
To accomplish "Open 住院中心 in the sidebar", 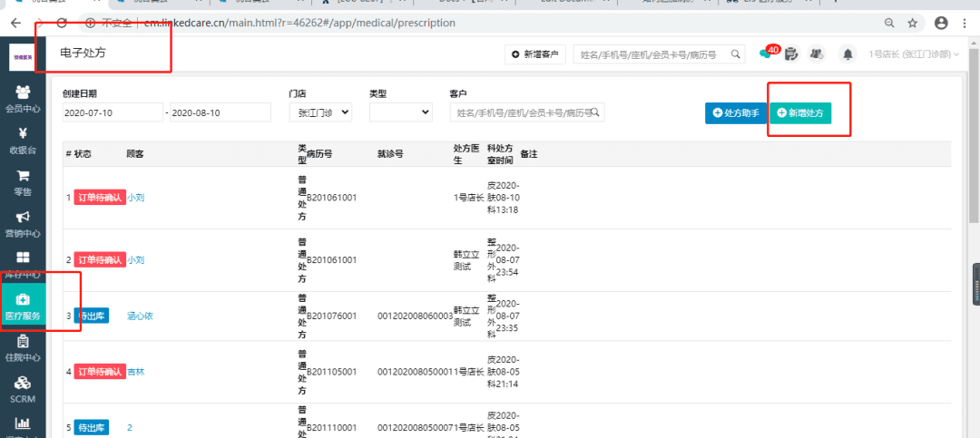I will point(23,348).
